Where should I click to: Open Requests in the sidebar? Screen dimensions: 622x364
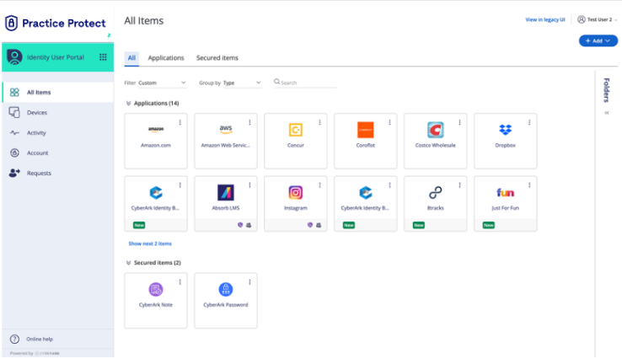pos(58,174)
